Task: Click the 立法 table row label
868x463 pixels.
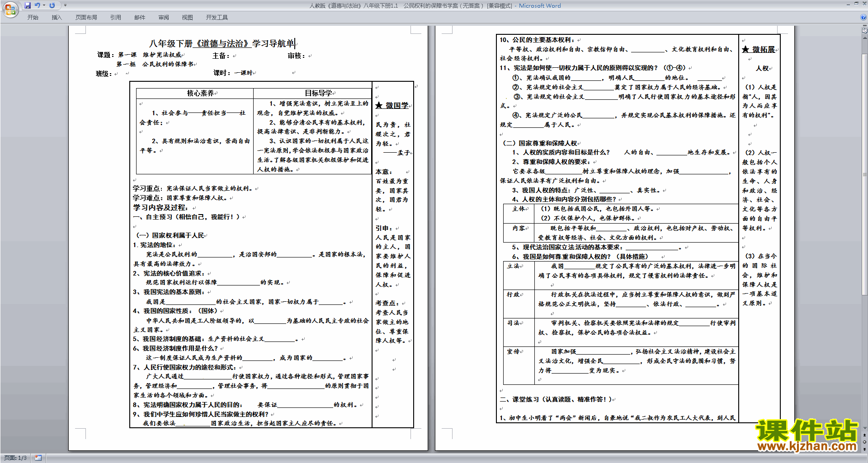Action: [x=514, y=266]
